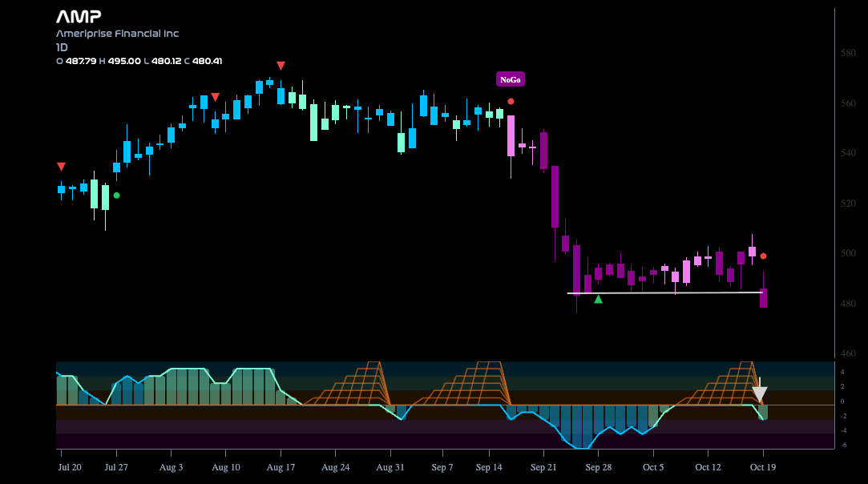Select the 1D timeframe label
Screen dimensions: 868x484
pyautogui.click(x=62, y=47)
